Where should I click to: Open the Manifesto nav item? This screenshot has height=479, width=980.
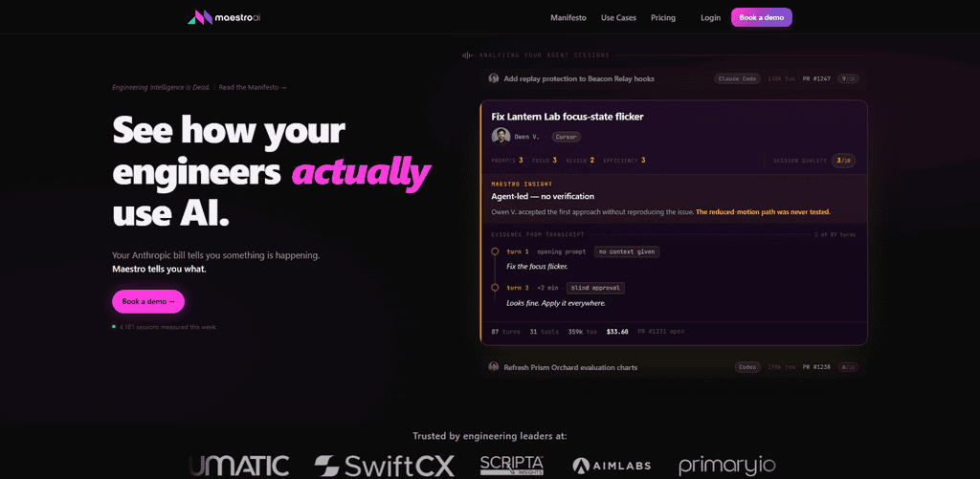tap(568, 17)
